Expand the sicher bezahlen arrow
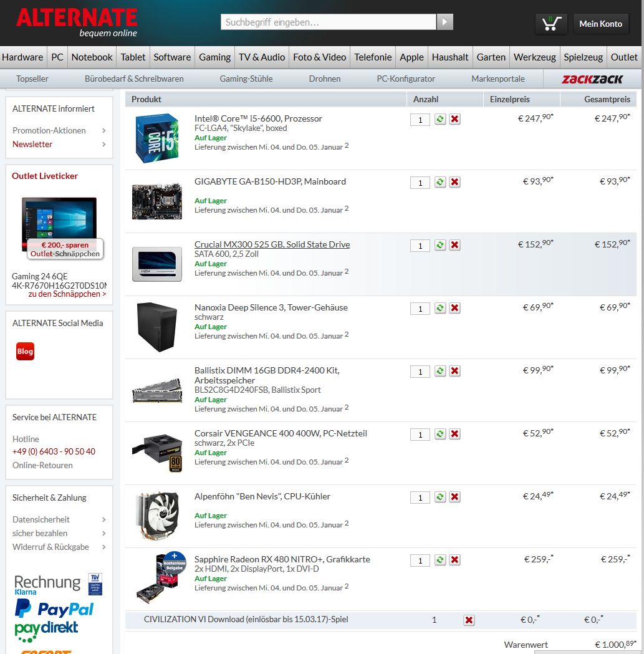This screenshot has width=644, height=654. point(104,534)
